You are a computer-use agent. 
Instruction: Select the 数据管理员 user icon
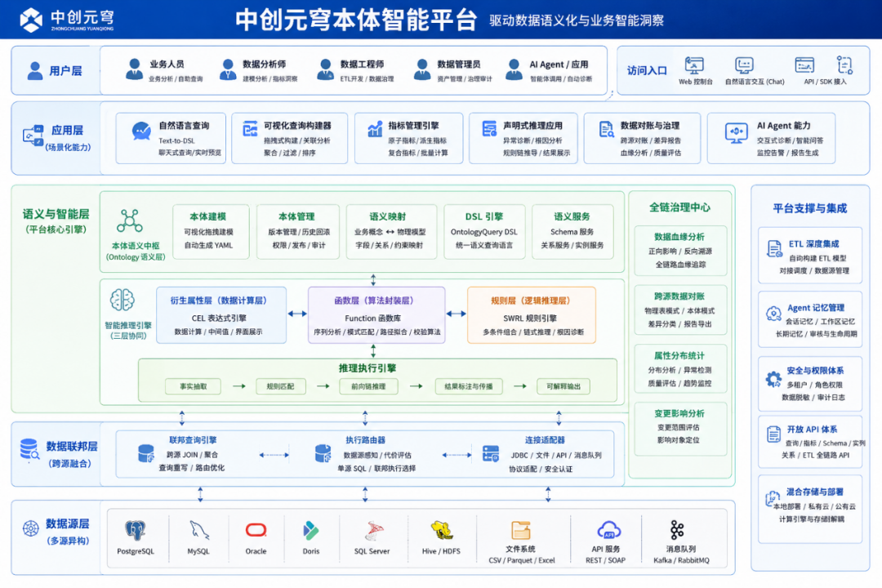422,69
